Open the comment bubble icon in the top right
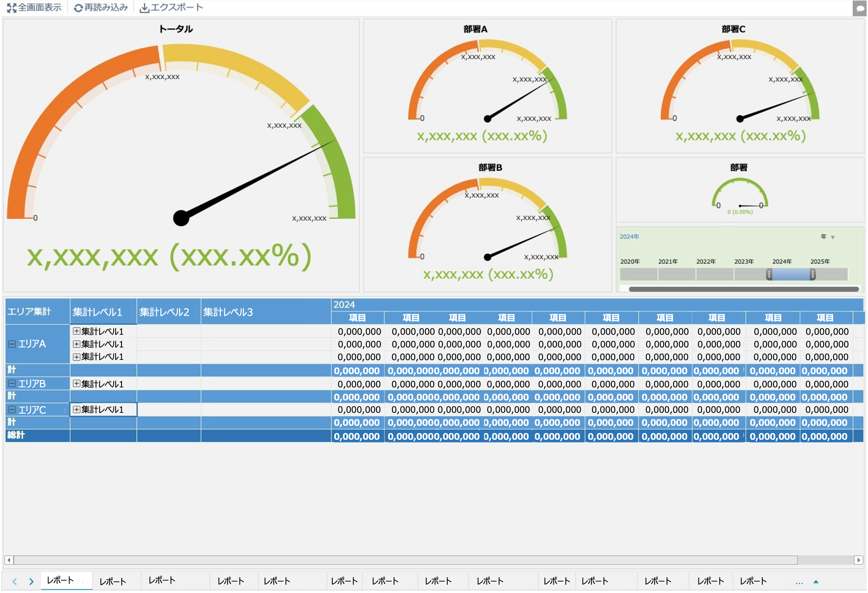868x593 pixels. click(x=860, y=9)
